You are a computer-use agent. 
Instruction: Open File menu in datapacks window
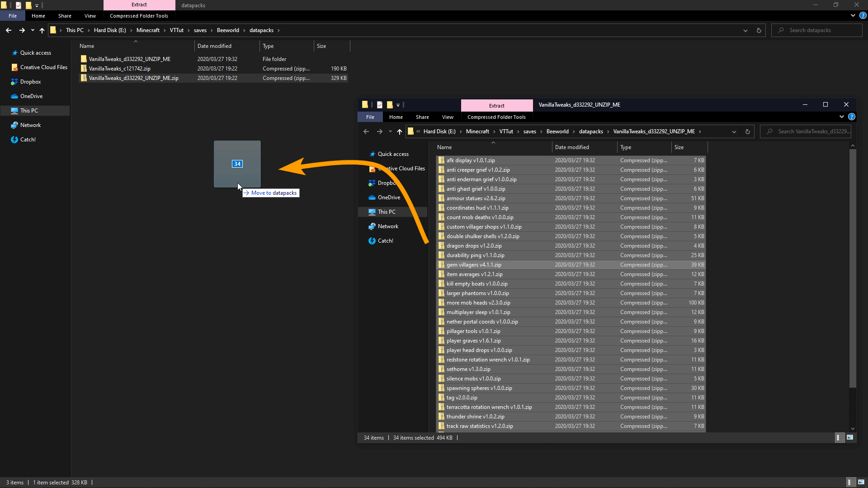[x=13, y=16]
